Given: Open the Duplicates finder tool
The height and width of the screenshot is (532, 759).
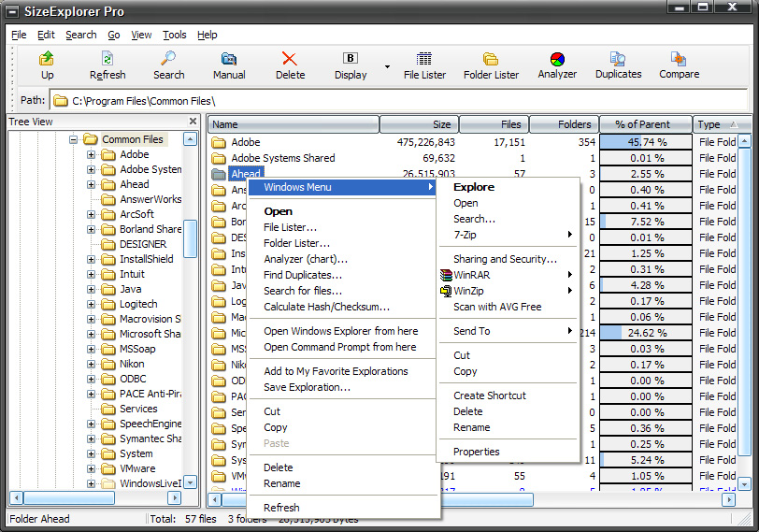Looking at the screenshot, I should tap(618, 65).
